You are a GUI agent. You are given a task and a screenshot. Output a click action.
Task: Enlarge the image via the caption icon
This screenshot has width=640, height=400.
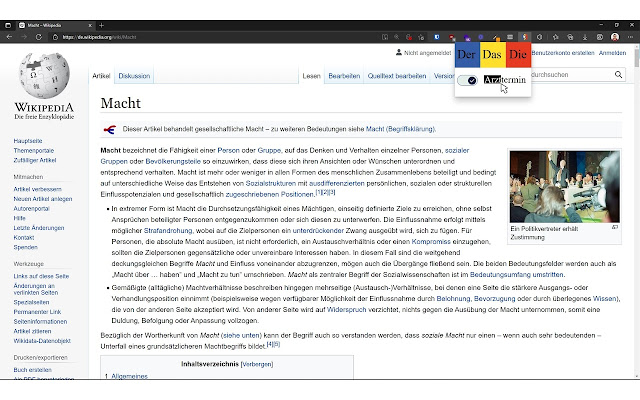[615, 227]
